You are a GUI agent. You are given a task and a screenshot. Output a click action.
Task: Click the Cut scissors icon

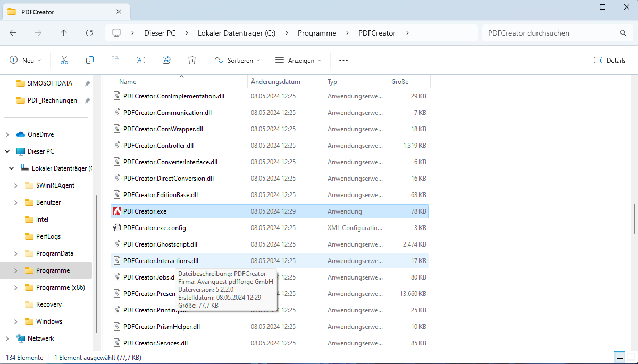[64, 61]
